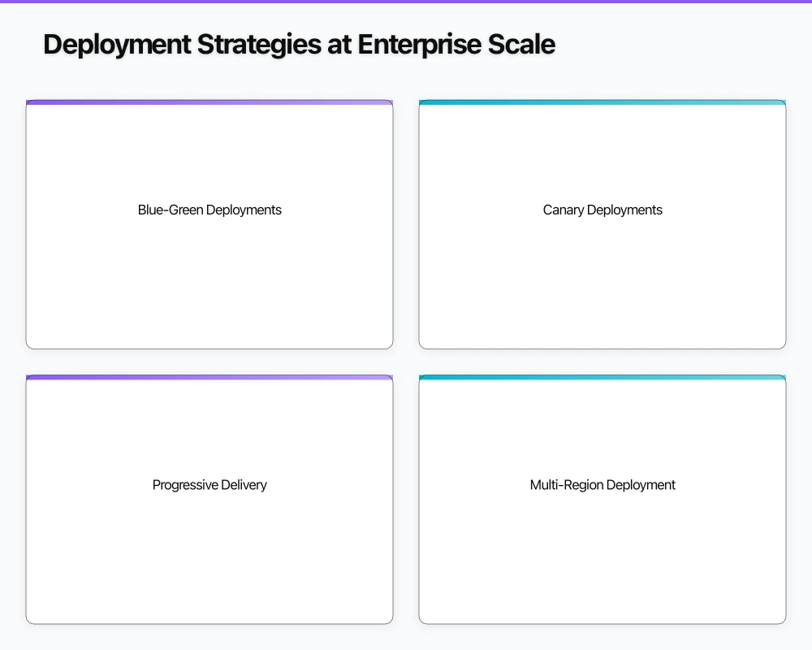Click teal accent bar atop Multi-Region Deployment card
This screenshot has width=812, height=650.
(603, 378)
